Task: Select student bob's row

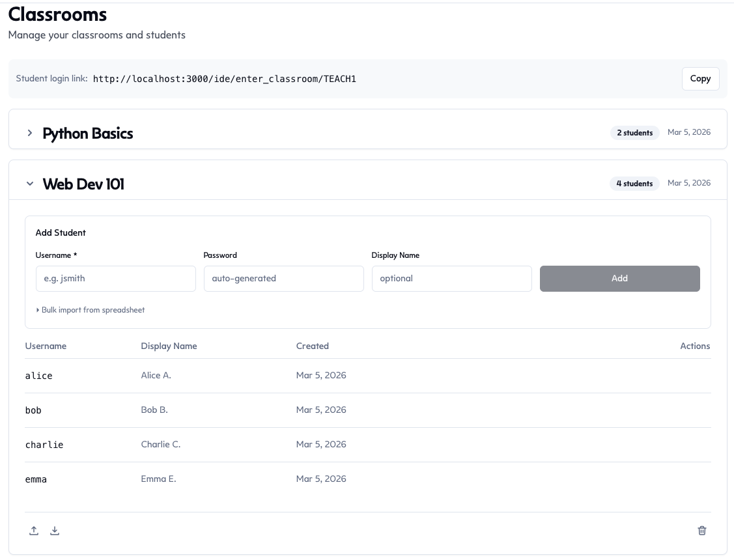Action: click(x=261, y=410)
